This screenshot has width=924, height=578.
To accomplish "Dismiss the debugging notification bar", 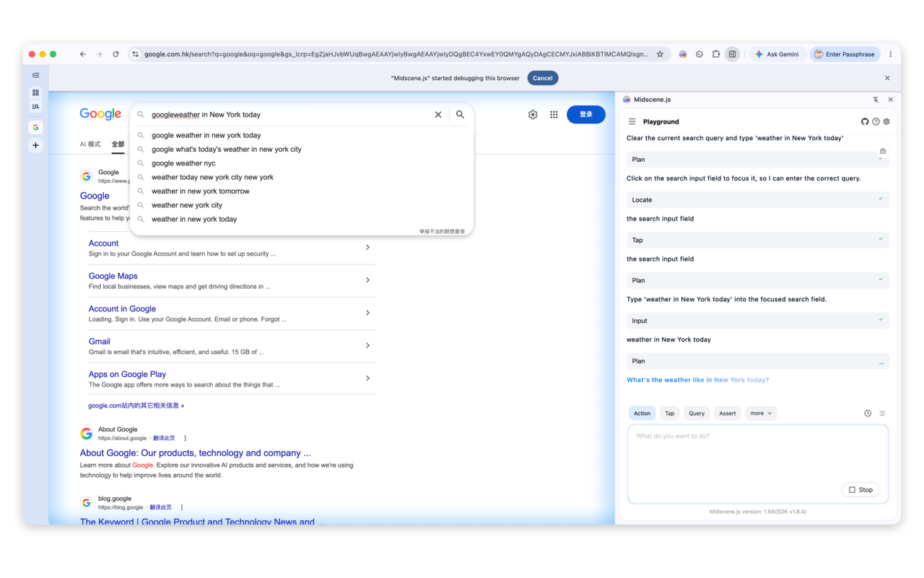I will (x=887, y=78).
